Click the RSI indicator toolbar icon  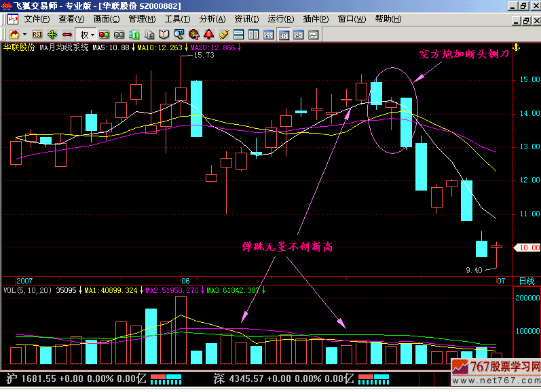pyautogui.click(x=38, y=34)
